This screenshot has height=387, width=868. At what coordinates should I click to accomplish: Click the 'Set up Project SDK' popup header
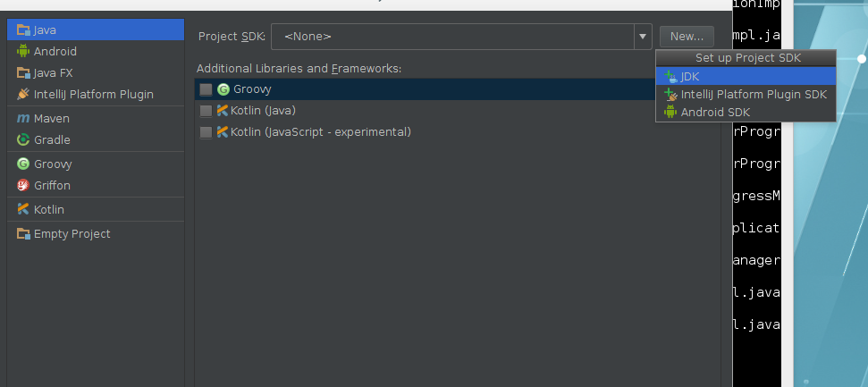[x=748, y=57]
